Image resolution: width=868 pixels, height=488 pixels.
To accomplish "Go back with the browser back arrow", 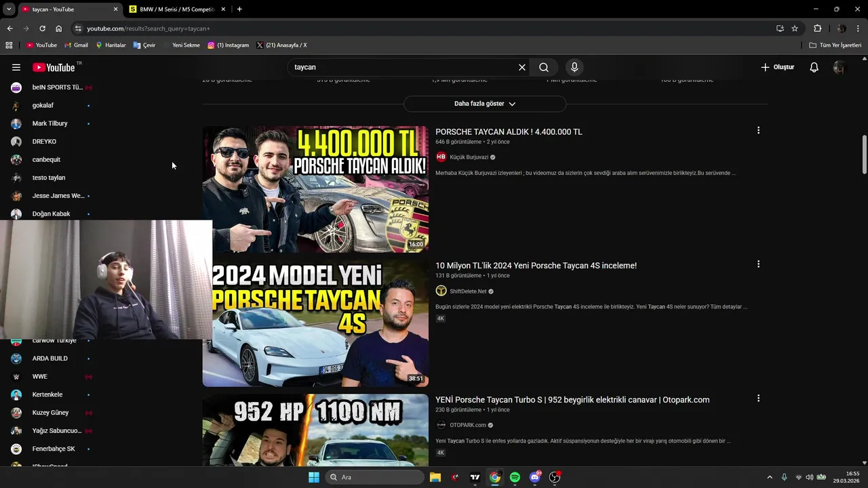I will tap(9, 28).
